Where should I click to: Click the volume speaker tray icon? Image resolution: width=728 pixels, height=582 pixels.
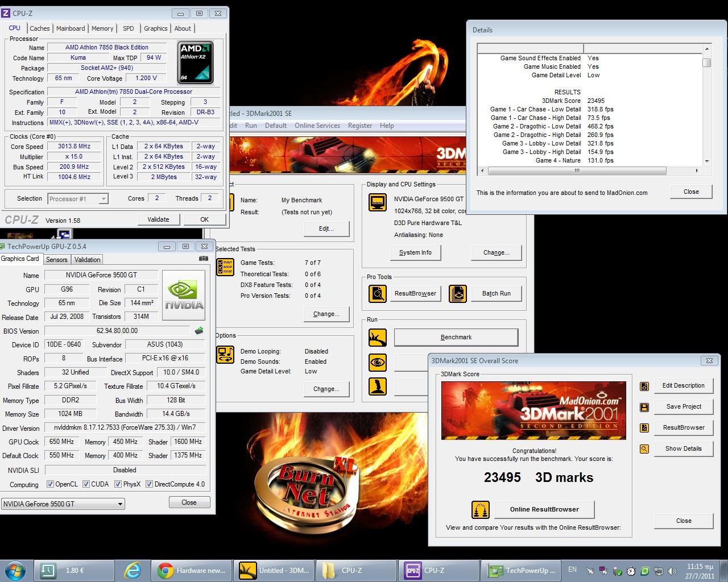pos(672,571)
